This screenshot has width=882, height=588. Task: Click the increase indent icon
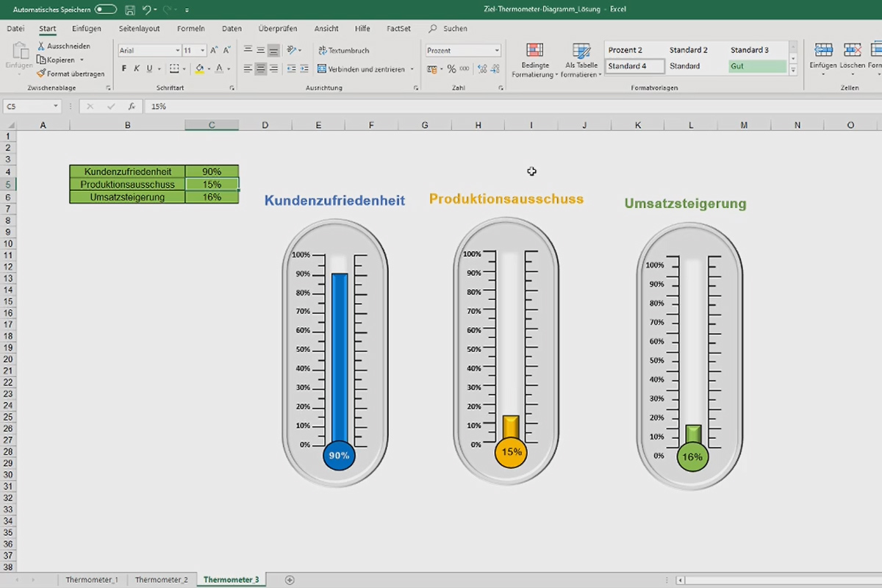(x=304, y=68)
